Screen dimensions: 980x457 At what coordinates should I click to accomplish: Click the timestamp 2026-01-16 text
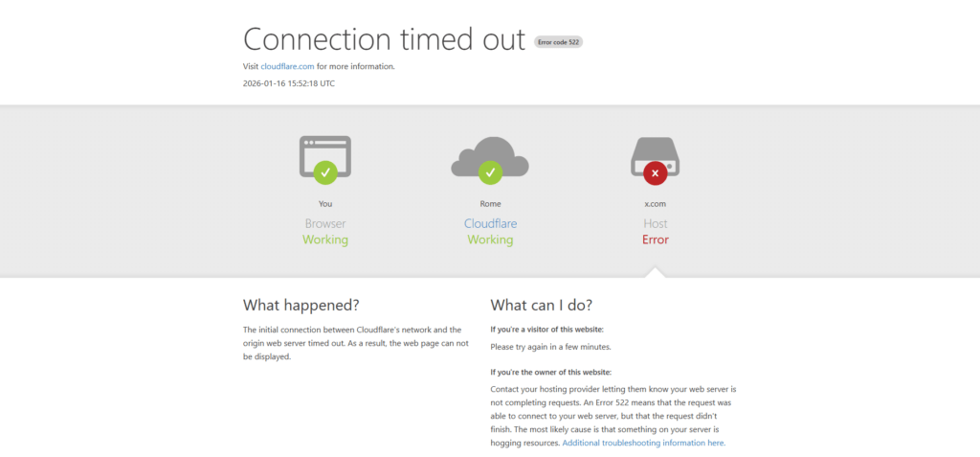pos(289,83)
